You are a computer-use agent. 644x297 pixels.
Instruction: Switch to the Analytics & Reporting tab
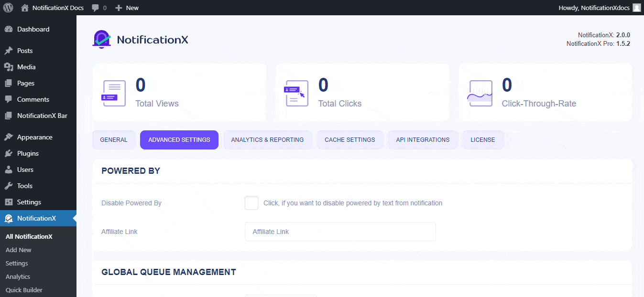(x=268, y=139)
